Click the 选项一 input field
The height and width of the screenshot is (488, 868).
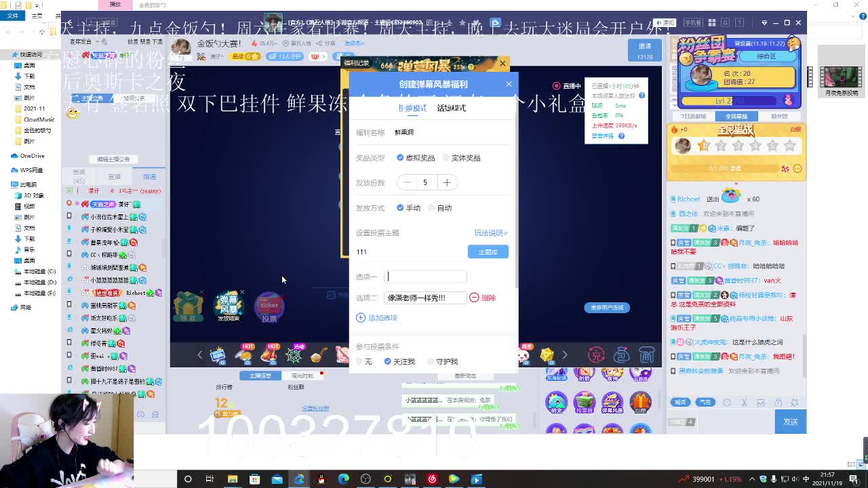tap(426, 277)
